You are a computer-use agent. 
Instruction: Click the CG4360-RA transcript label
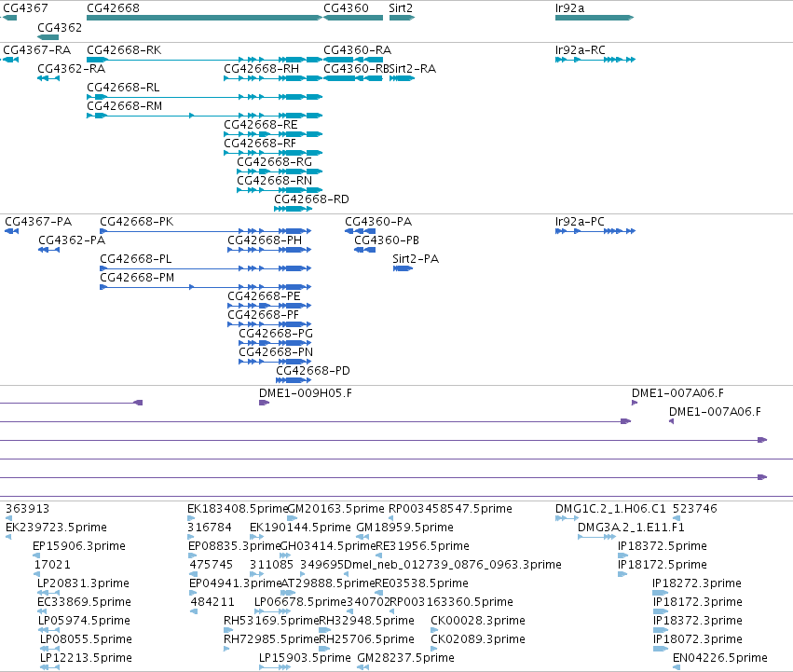tap(357, 50)
